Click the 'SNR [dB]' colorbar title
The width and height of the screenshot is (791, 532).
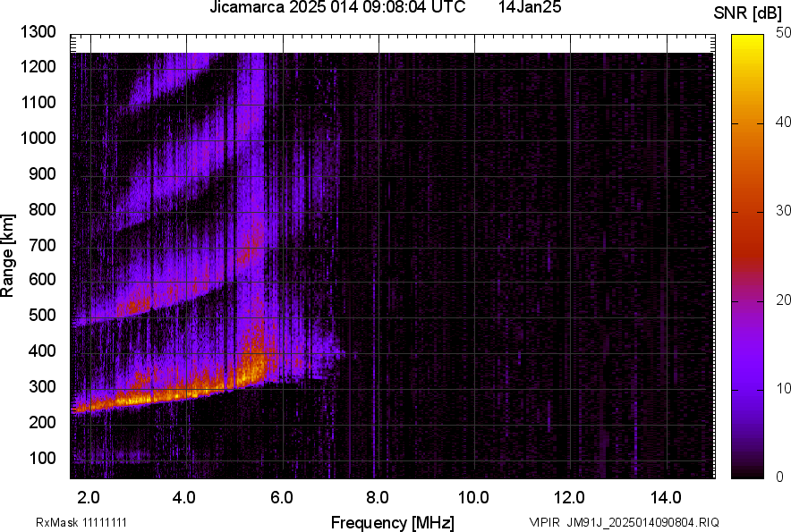click(x=748, y=13)
